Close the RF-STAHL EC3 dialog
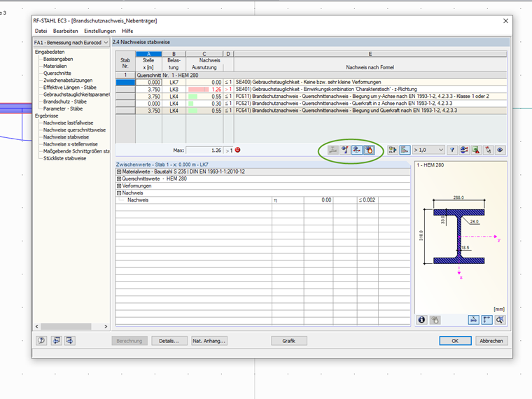The width and height of the screenshot is (532, 399). coord(505,21)
